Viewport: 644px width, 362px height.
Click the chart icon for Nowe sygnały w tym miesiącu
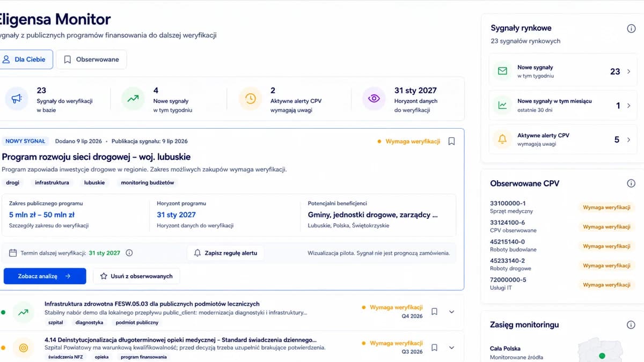(x=502, y=106)
